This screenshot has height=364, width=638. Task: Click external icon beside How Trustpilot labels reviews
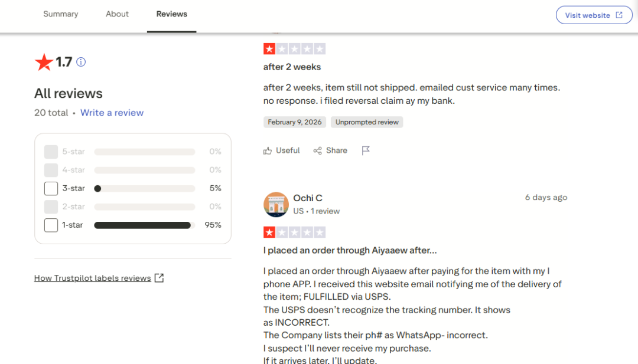[159, 278]
